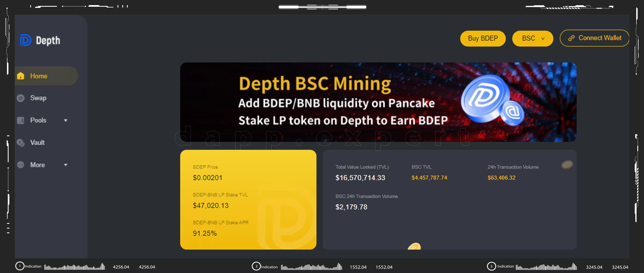Viewport: 644px width, 273px height.
Task: Click the Vault coins icon
Action: 21,143
